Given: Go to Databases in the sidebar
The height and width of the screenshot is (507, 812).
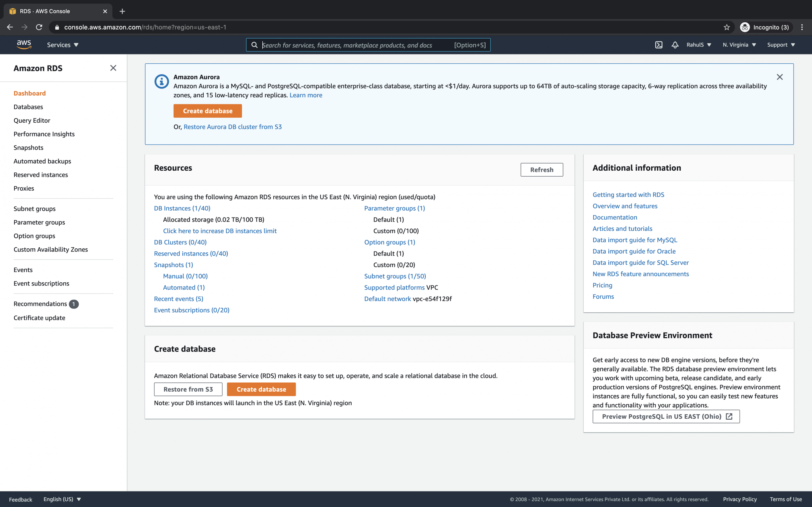Looking at the screenshot, I should (x=28, y=107).
